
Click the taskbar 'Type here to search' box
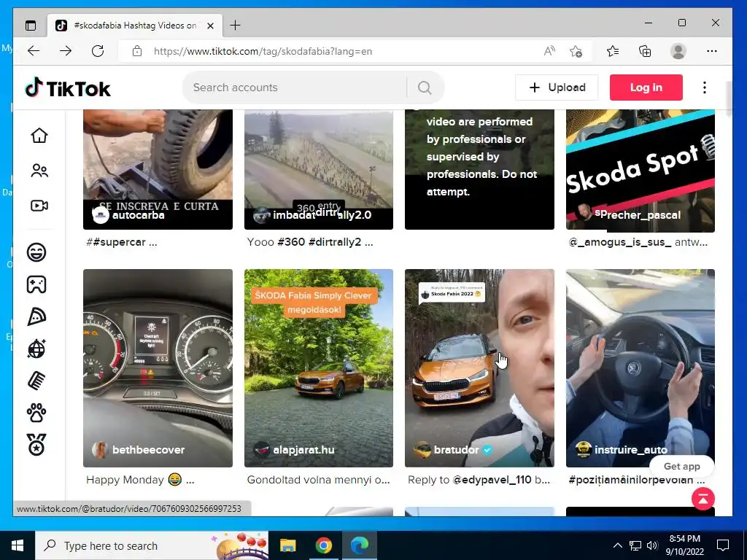[x=152, y=545]
